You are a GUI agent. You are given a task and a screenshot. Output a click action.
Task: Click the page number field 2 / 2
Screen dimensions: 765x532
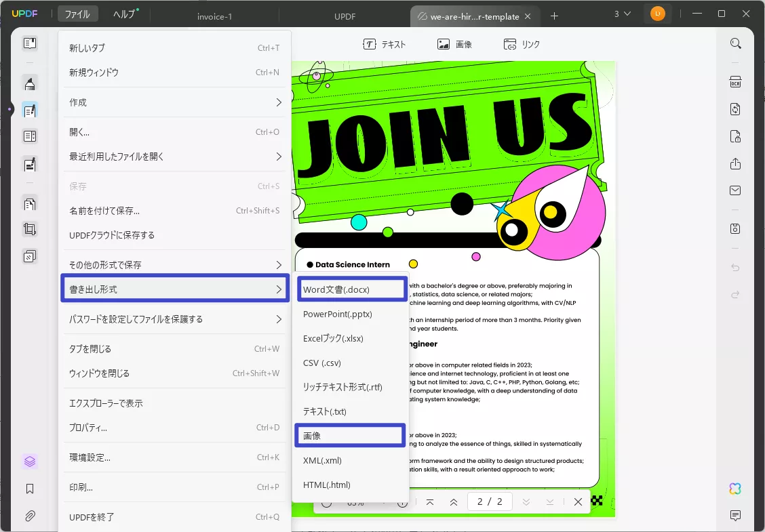pos(490,502)
